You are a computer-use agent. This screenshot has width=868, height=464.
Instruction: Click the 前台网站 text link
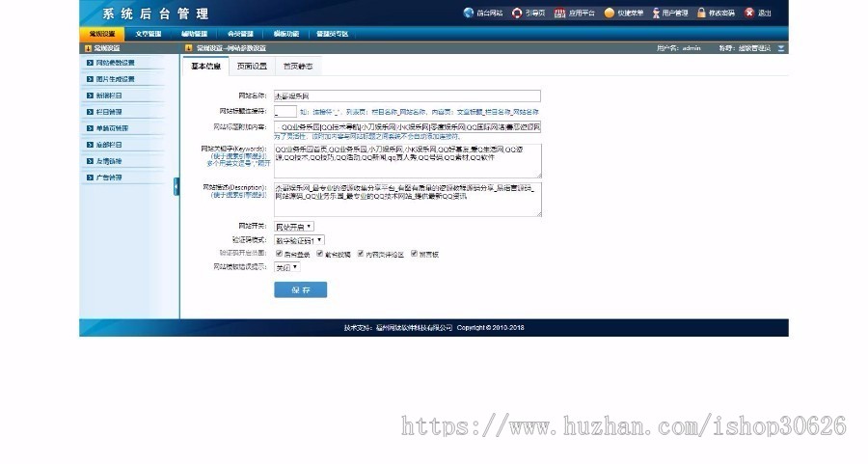point(489,13)
